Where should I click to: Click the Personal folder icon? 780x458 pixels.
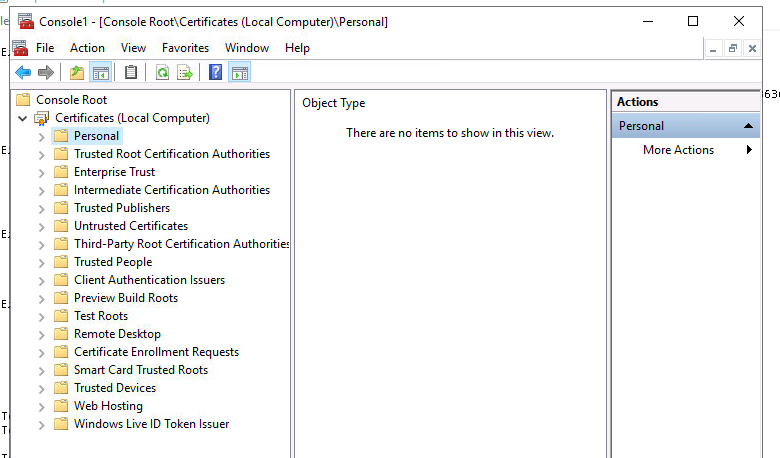click(x=61, y=136)
